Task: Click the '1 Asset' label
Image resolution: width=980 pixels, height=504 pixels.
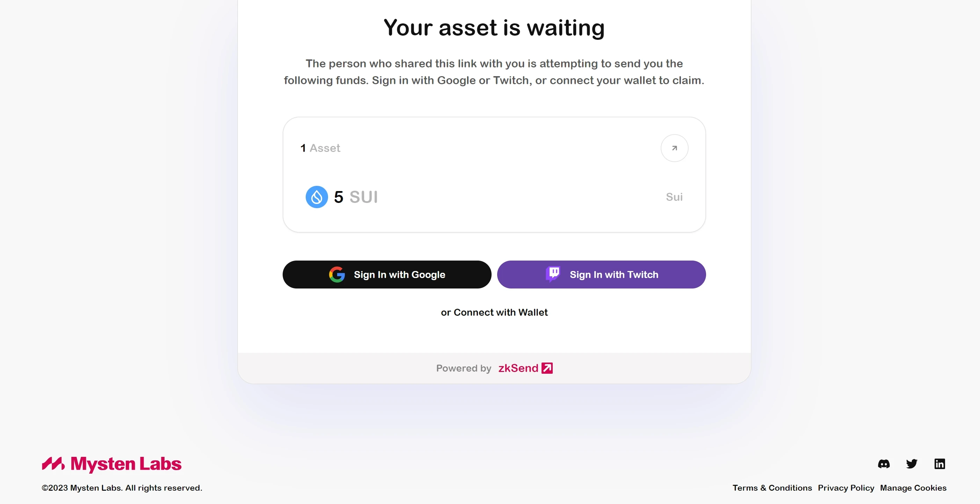Action: coord(320,148)
